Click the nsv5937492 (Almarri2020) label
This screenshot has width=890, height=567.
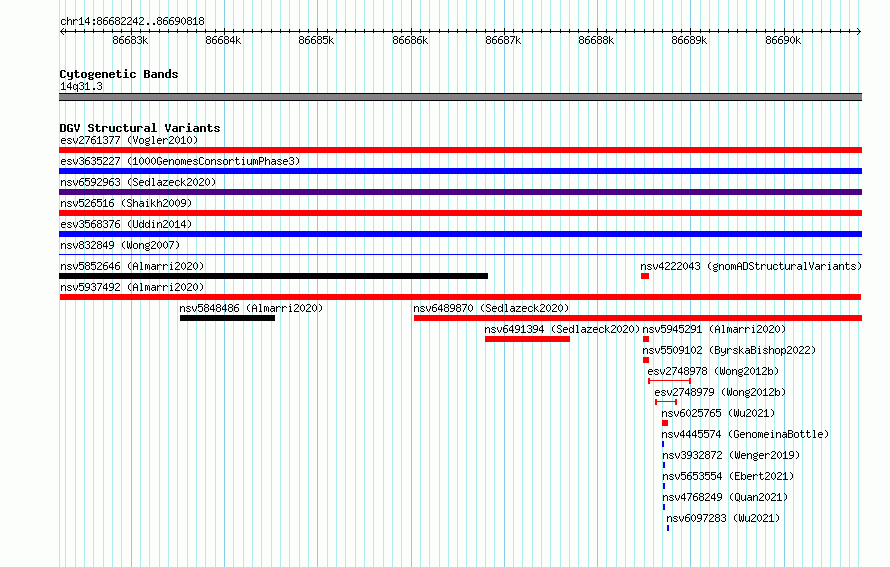132,287
